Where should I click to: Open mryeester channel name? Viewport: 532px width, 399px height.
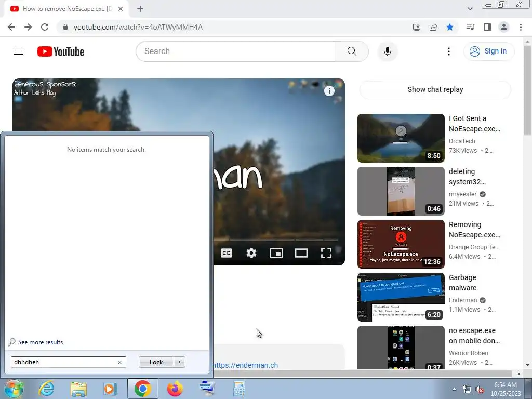click(462, 194)
